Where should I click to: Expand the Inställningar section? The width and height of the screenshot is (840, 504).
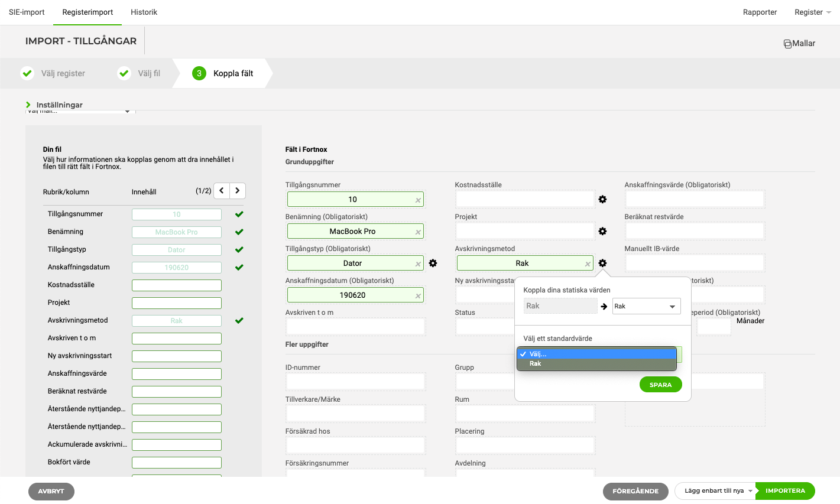click(54, 105)
